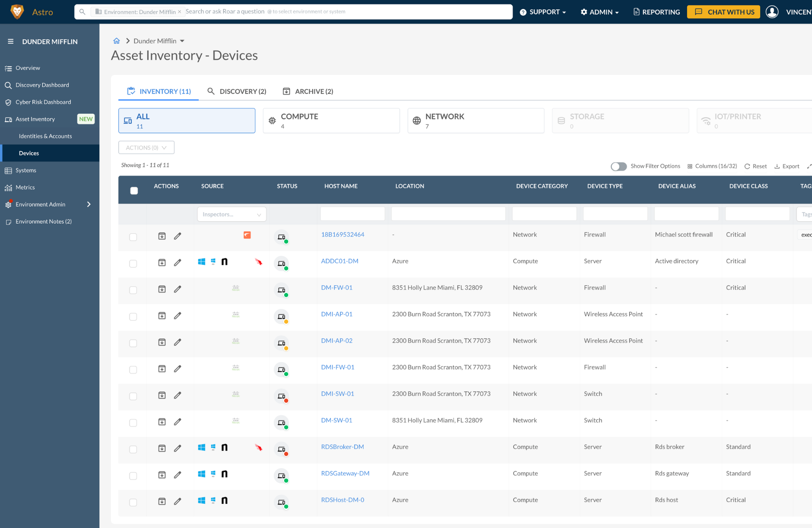Click the status icon for DMI-SW-01
Image resolution: width=812 pixels, height=528 pixels.
(282, 396)
